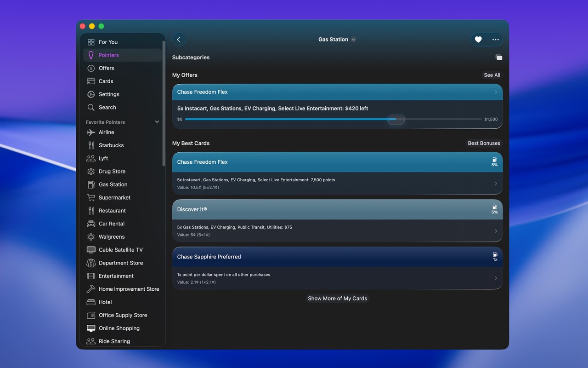
Task: Click the 1x gas badge on Sapphire Preferred
Action: click(x=495, y=257)
